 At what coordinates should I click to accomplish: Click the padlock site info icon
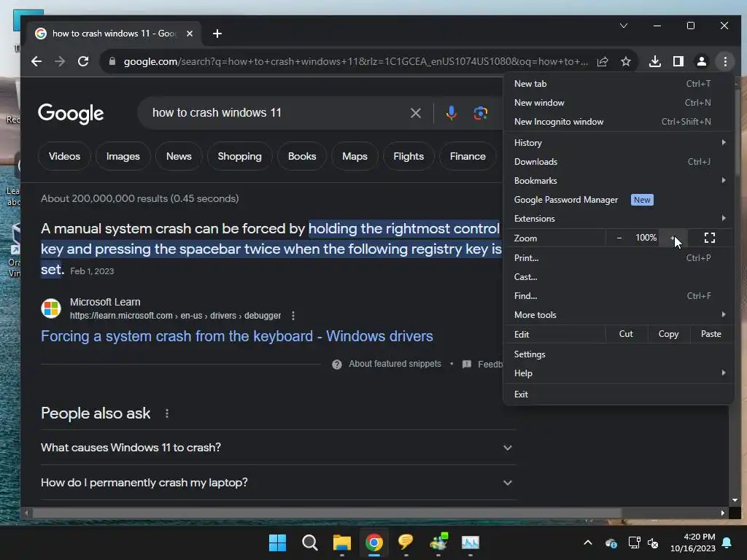click(x=112, y=61)
